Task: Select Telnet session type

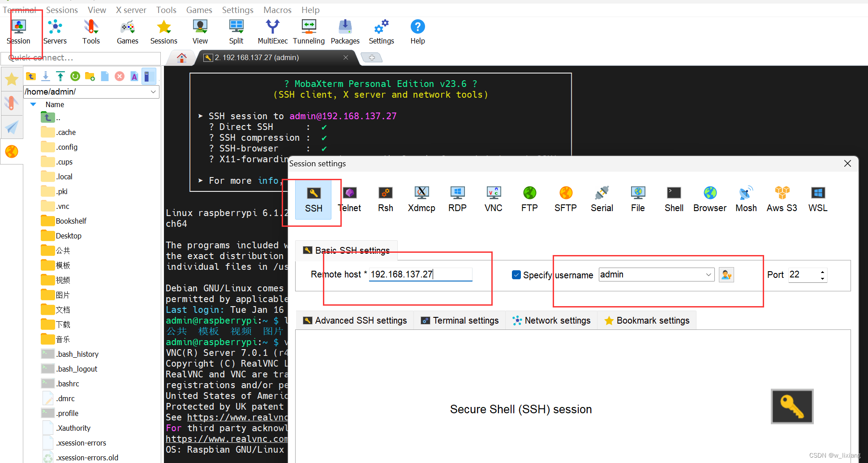Action: coord(350,199)
